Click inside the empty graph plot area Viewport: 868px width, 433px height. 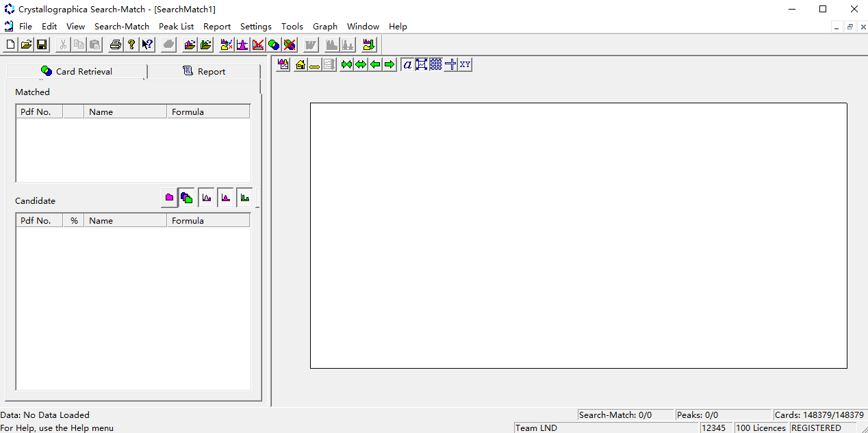(x=578, y=235)
